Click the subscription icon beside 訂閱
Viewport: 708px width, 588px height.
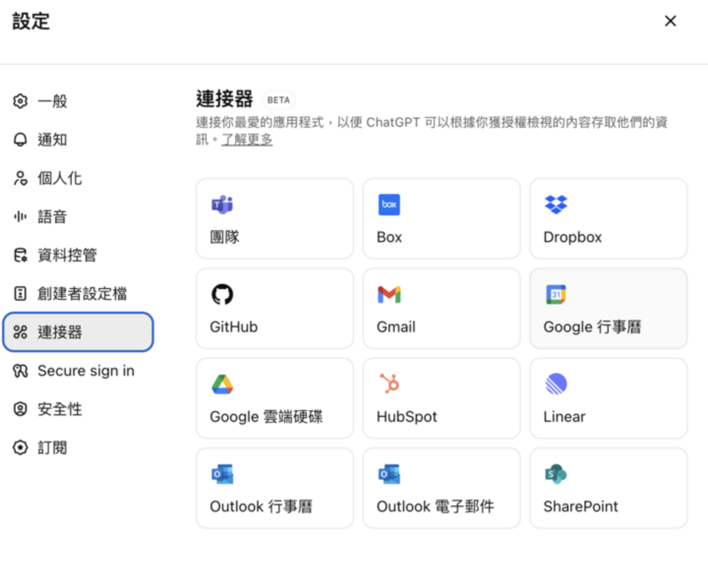20,447
